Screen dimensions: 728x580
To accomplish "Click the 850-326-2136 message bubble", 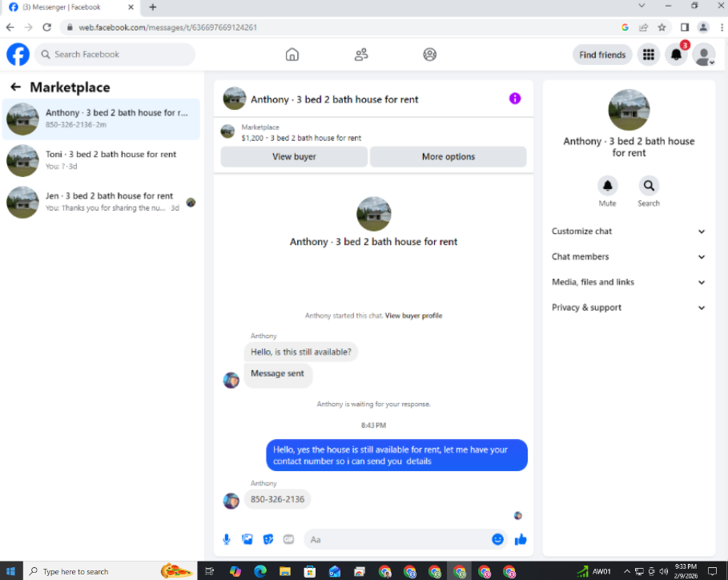I will click(277, 499).
